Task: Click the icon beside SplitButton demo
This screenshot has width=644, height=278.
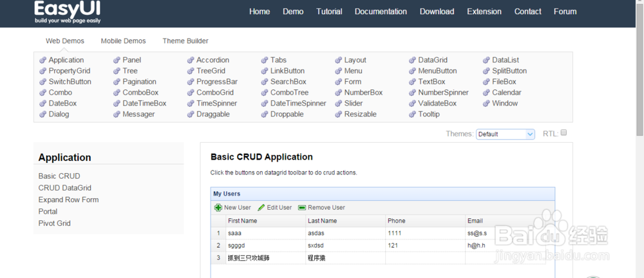Action: click(486, 71)
